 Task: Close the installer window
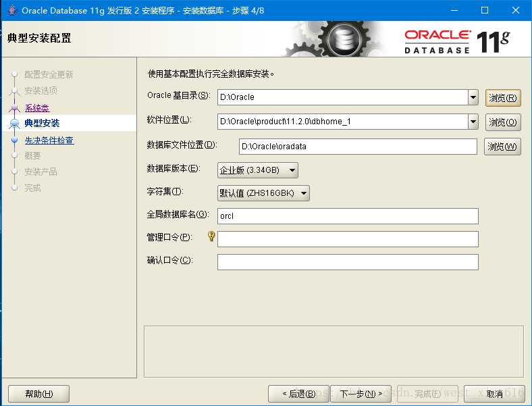click(516, 10)
